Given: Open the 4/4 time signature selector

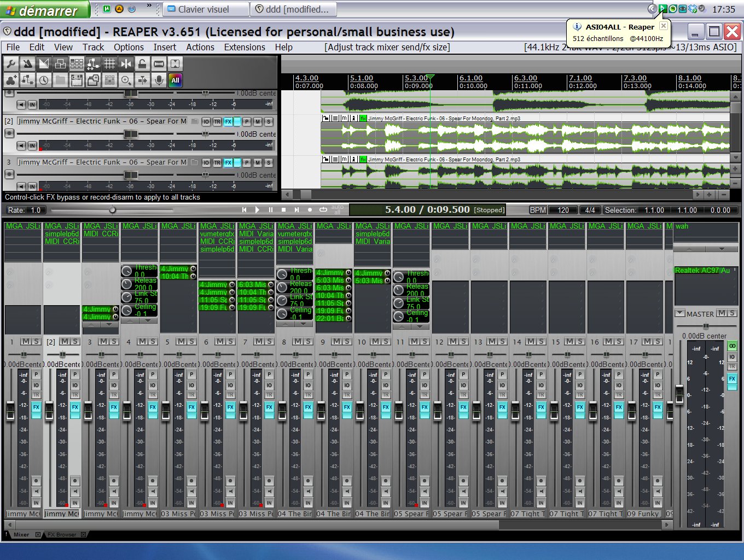Looking at the screenshot, I should [x=590, y=210].
